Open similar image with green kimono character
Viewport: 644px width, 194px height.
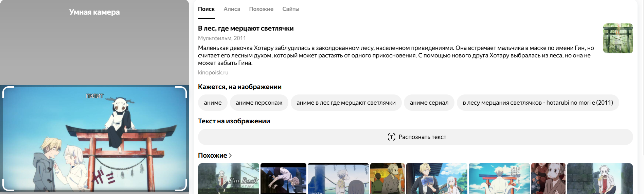388,178
